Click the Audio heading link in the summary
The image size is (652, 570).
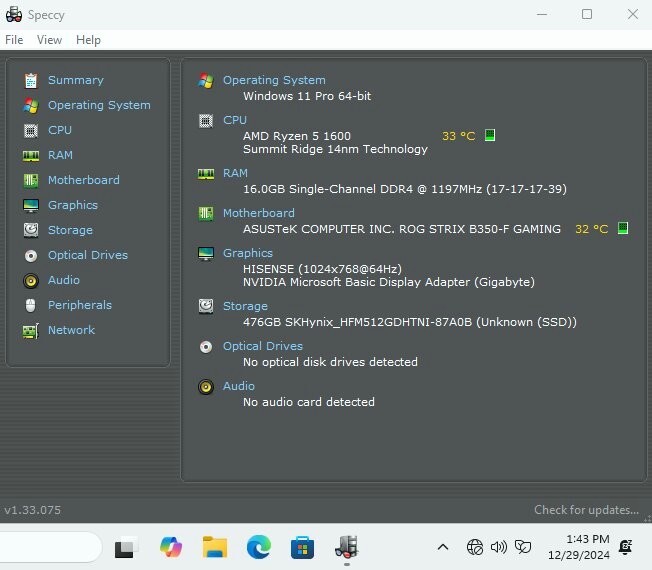point(239,386)
